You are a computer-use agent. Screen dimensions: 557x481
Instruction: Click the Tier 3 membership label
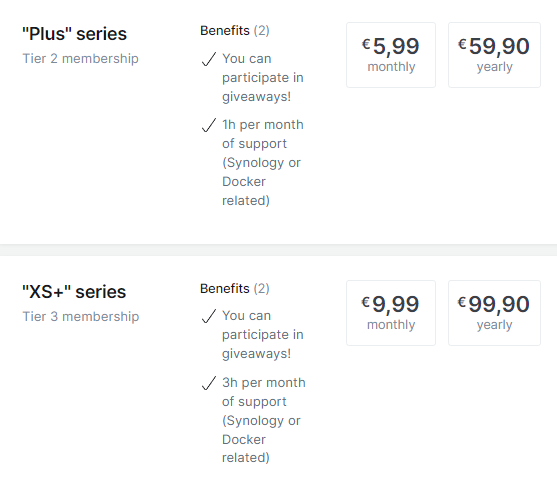[x=81, y=317]
